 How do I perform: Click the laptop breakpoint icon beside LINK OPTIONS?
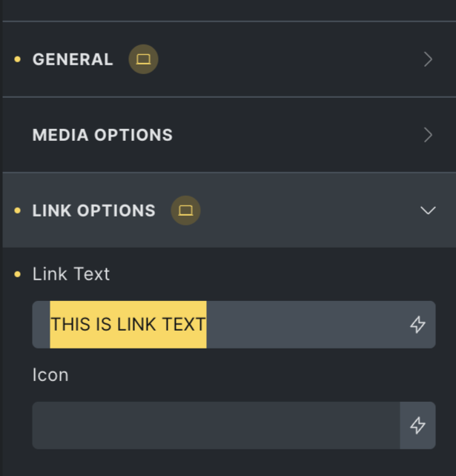pos(186,211)
